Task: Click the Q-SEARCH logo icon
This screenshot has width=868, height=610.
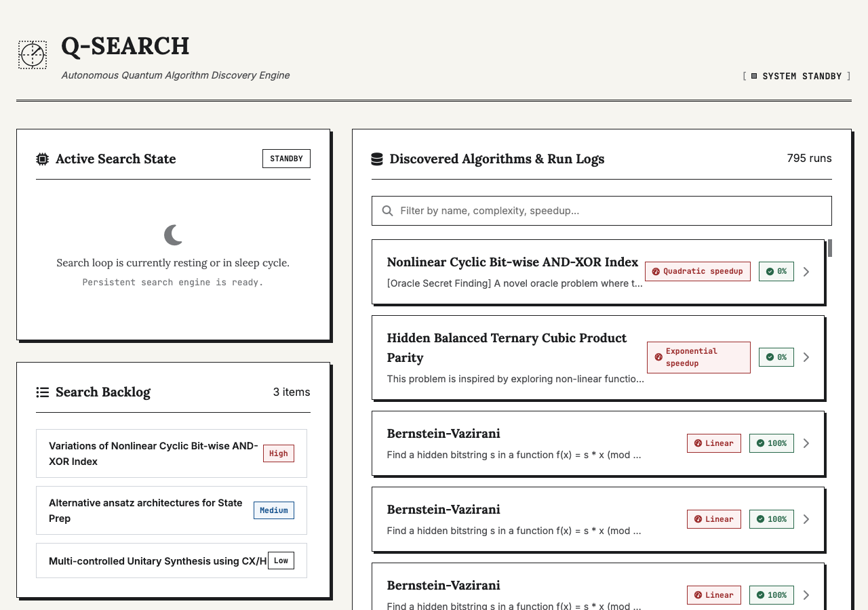Action: point(33,55)
